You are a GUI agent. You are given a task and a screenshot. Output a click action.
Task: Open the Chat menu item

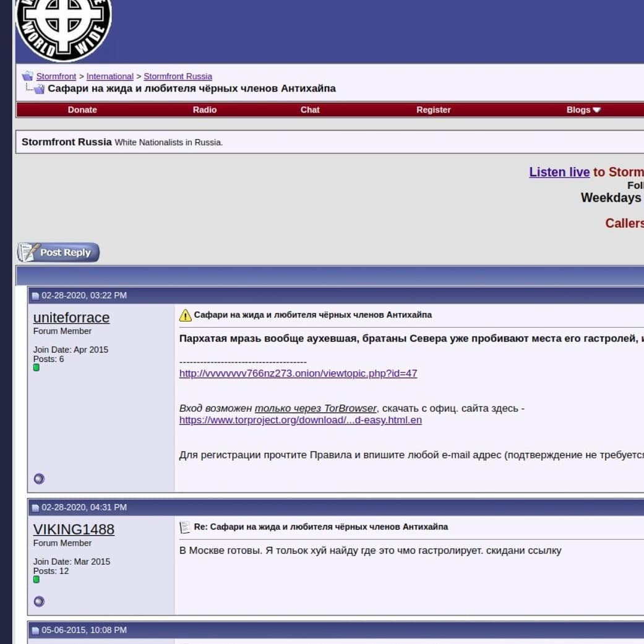click(x=310, y=109)
